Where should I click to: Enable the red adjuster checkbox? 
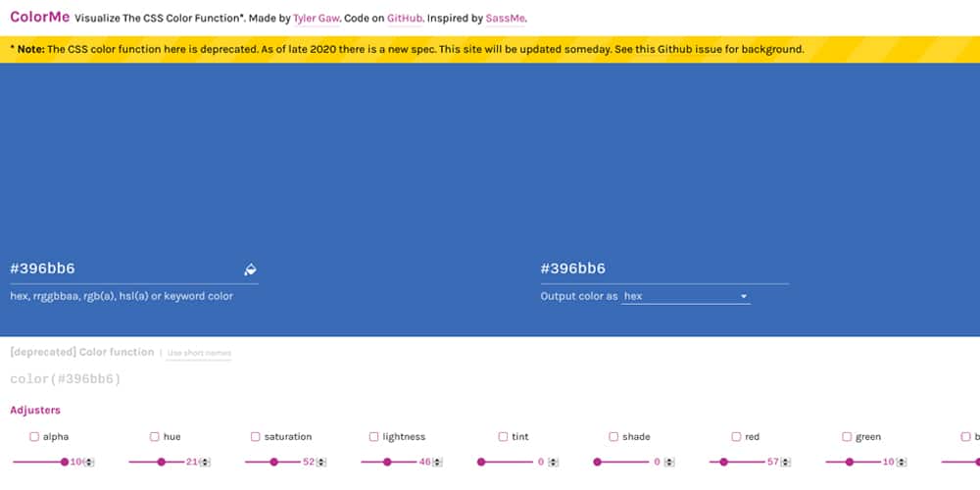[x=736, y=437]
